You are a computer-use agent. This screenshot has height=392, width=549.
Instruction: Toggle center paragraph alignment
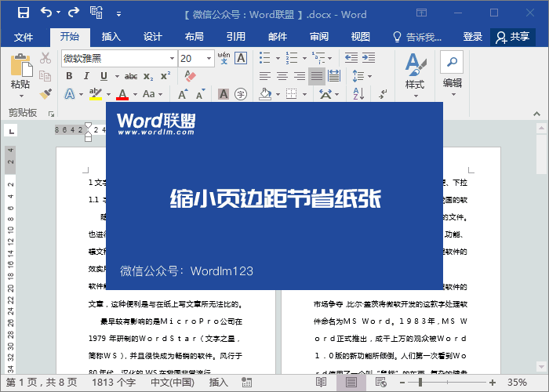tap(282, 76)
